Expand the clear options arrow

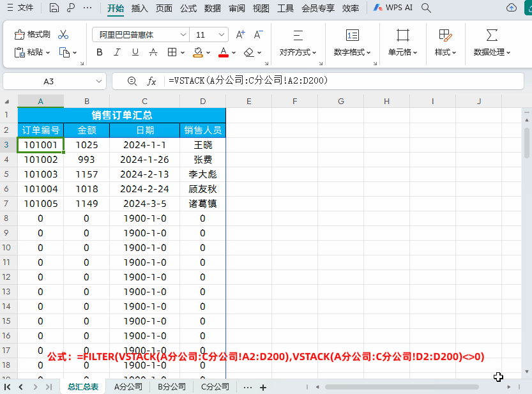click(x=259, y=52)
